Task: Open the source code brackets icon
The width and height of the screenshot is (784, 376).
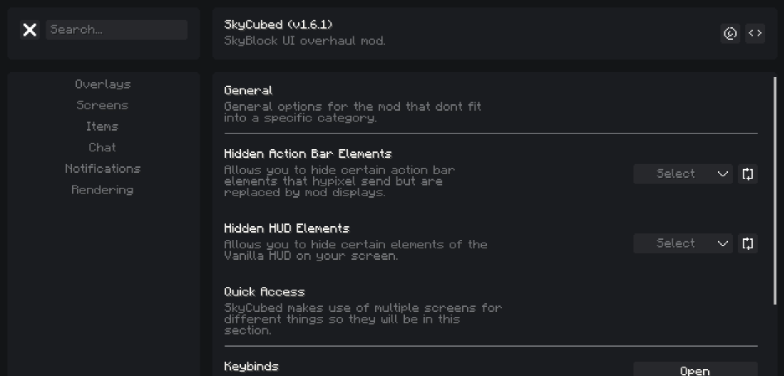Action: 755,34
